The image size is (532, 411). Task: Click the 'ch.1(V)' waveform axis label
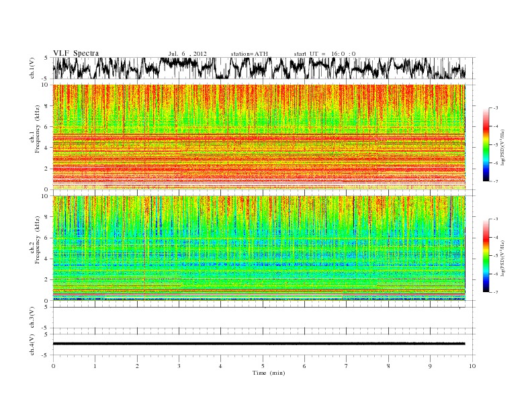point(32,68)
